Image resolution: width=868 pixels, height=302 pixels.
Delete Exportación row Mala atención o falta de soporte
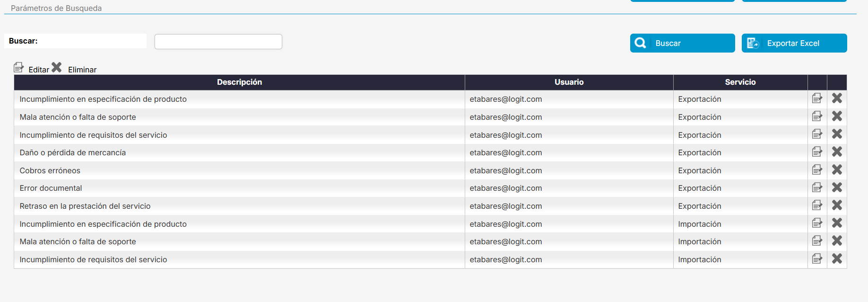point(837,116)
